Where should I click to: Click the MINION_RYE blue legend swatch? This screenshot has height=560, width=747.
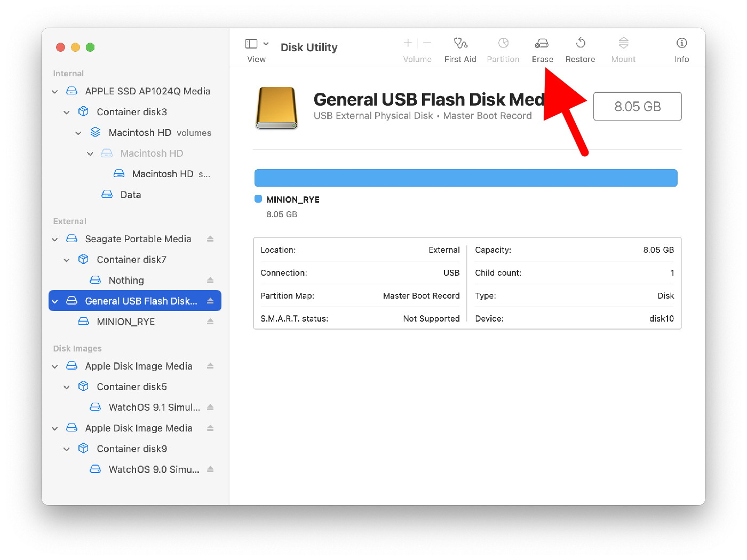point(258,199)
